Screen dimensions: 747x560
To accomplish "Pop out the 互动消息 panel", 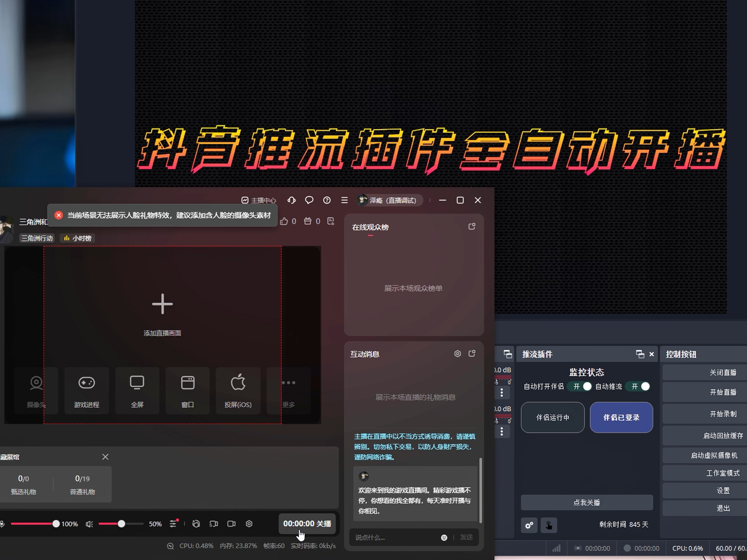I will click(x=472, y=354).
